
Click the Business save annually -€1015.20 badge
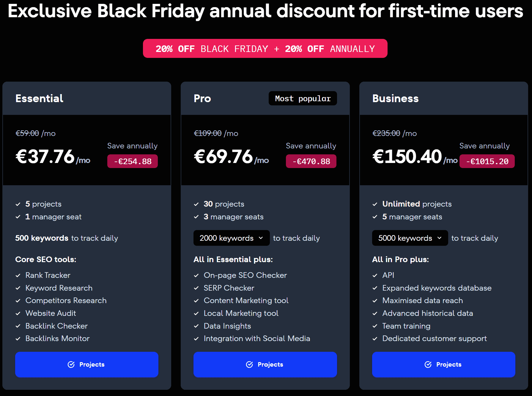pyautogui.click(x=487, y=161)
